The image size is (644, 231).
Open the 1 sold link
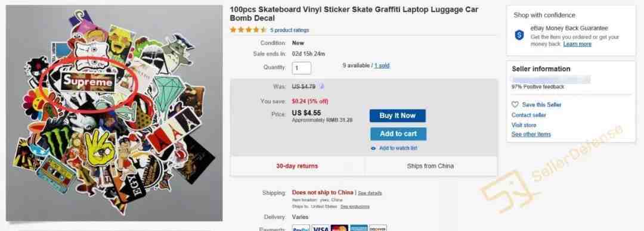382,65
